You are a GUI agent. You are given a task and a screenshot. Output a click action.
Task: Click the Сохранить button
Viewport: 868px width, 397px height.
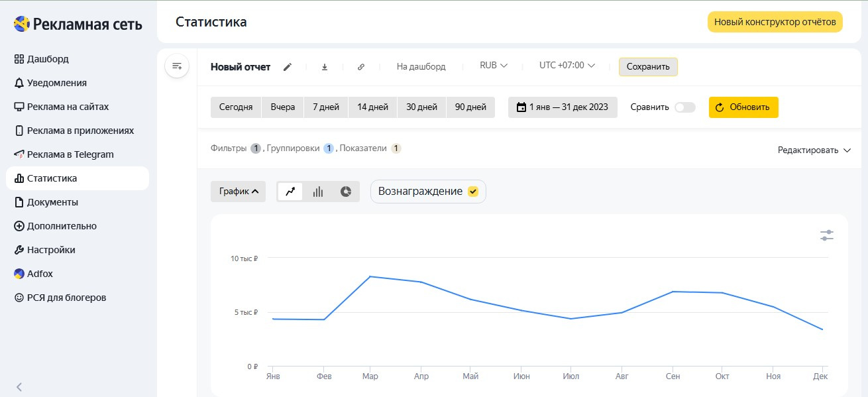coord(648,67)
